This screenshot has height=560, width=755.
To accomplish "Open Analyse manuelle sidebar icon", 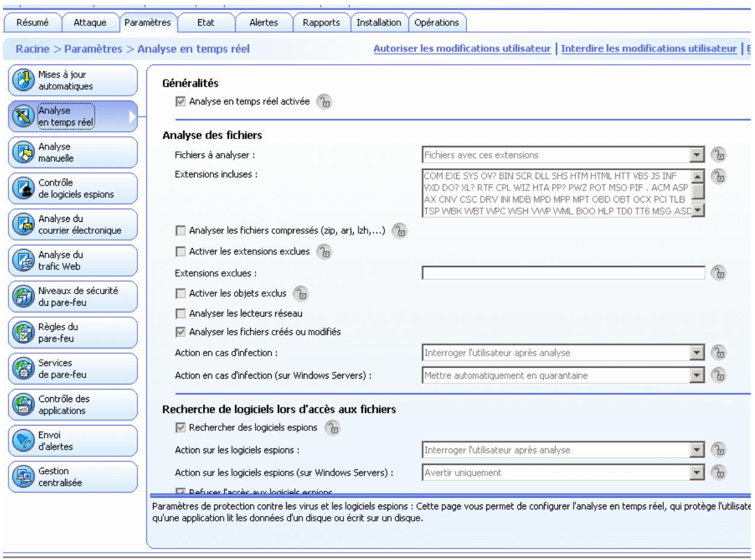I will click(23, 153).
